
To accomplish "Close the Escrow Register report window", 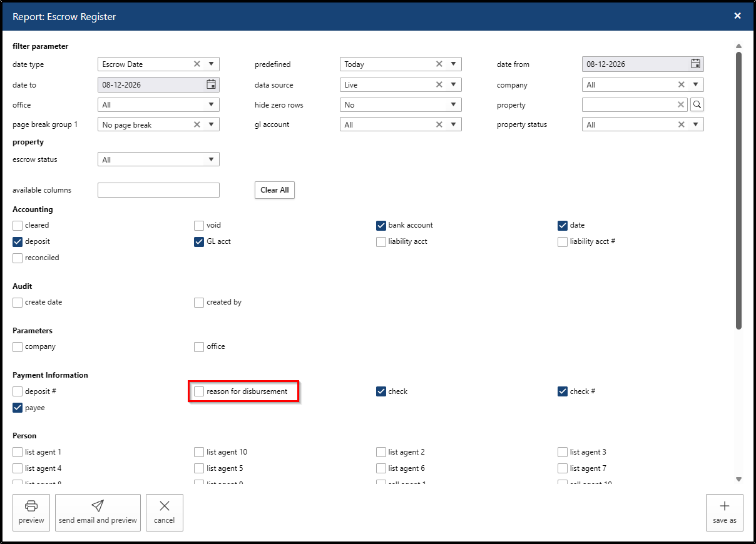I will tap(738, 16).
